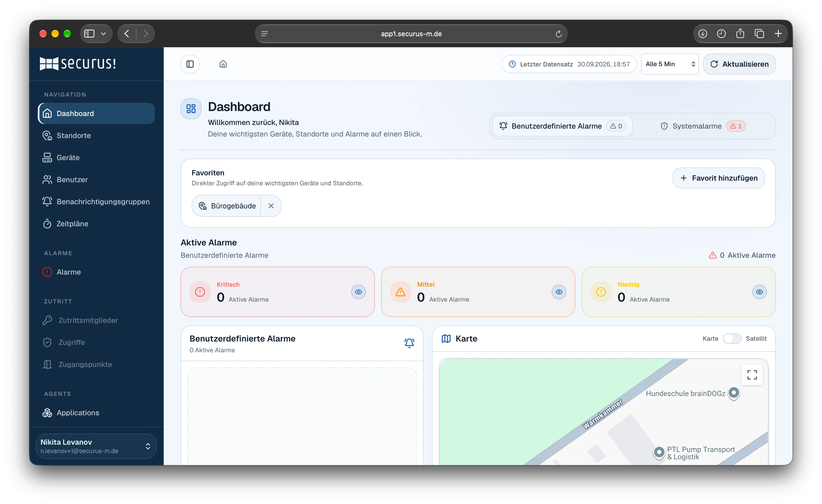Show the Kritisch alarms via the eye icon

click(x=358, y=292)
